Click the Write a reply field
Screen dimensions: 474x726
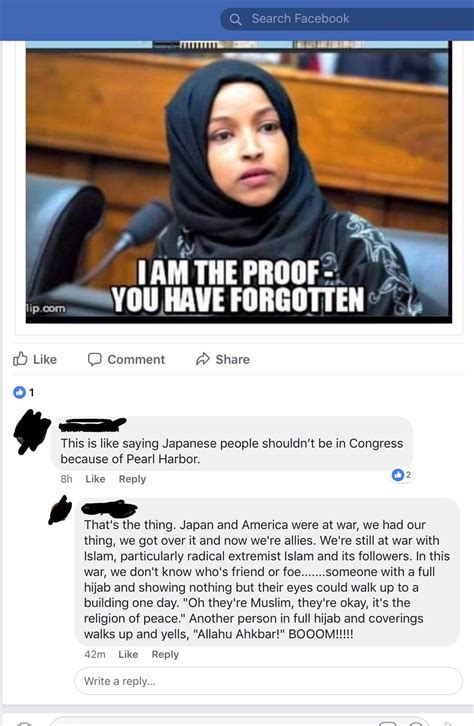[268, 681]
